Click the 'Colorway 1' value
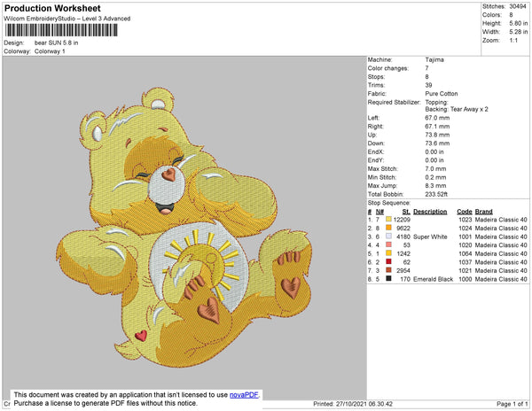 tap(50, 51)
